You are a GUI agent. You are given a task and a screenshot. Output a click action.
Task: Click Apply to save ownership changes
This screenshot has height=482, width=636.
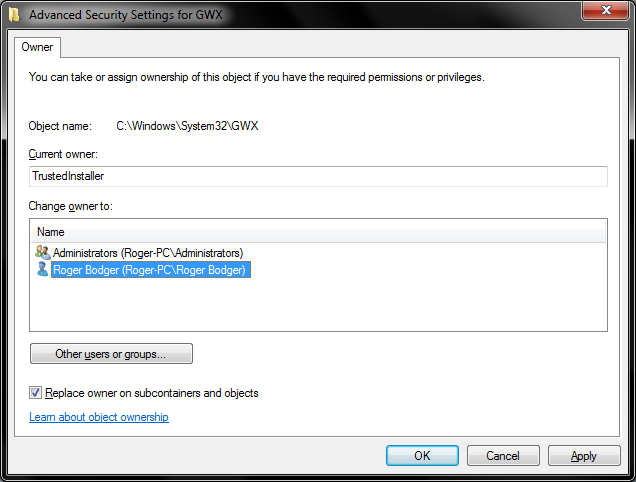583,456
